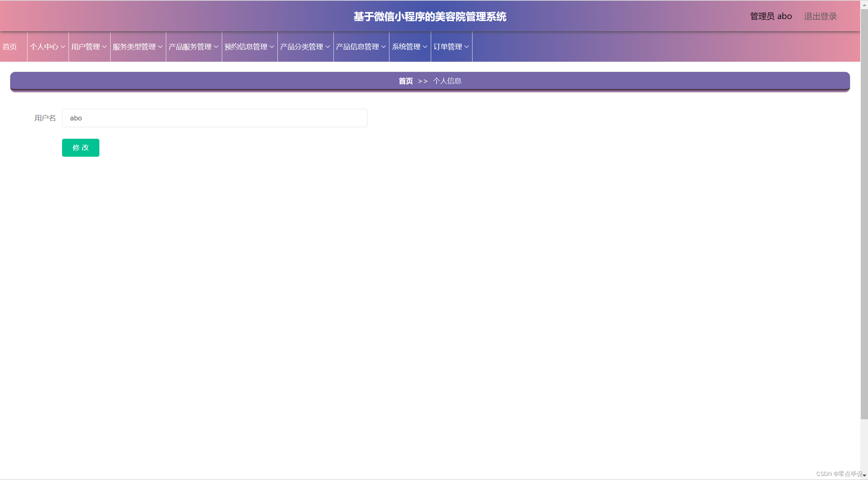Click the 用户管理 menu label
This screenshot has height=480, width=868.
tap(85, 47)
